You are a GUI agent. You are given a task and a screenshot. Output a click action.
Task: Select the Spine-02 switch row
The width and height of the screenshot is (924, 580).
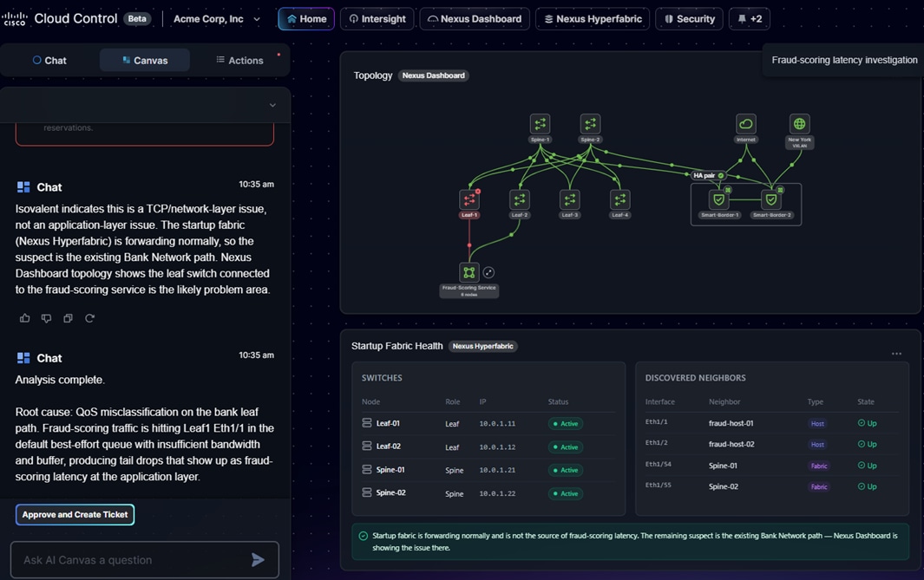pos(488,492)
